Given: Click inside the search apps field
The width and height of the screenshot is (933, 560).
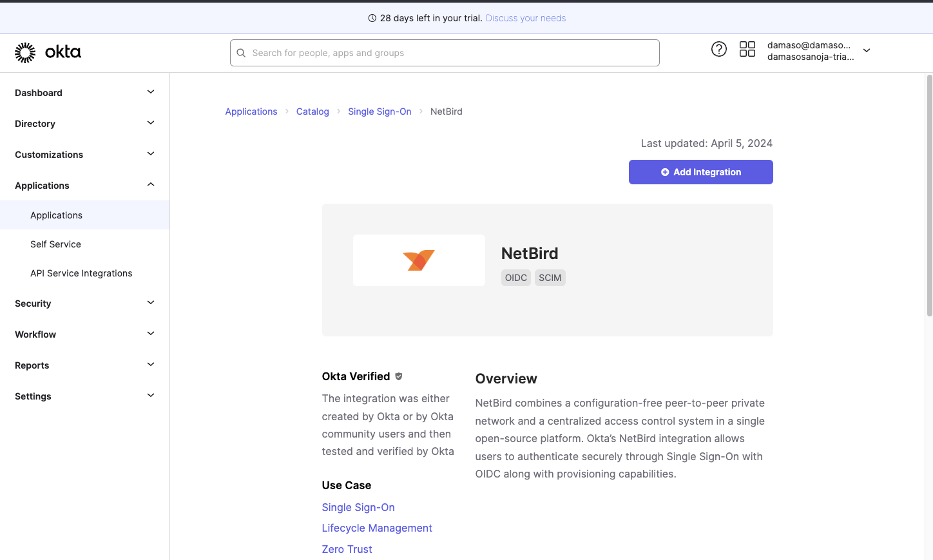Looking at the screenshot, I should point(445,52).
